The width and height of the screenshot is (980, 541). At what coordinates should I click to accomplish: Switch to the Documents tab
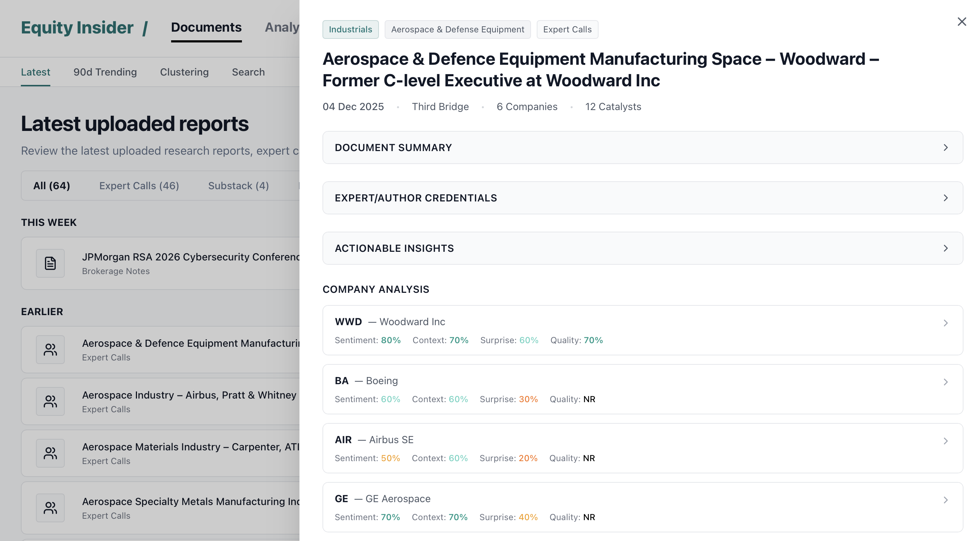click(x=206, y=27)
